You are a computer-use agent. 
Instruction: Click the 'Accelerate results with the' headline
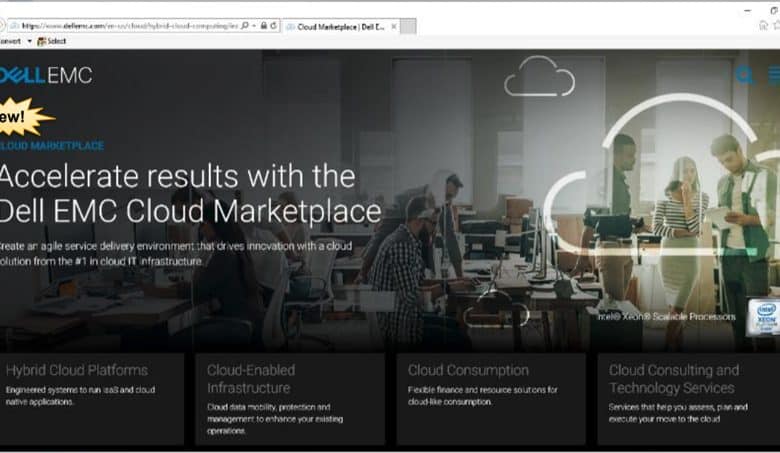177,176
